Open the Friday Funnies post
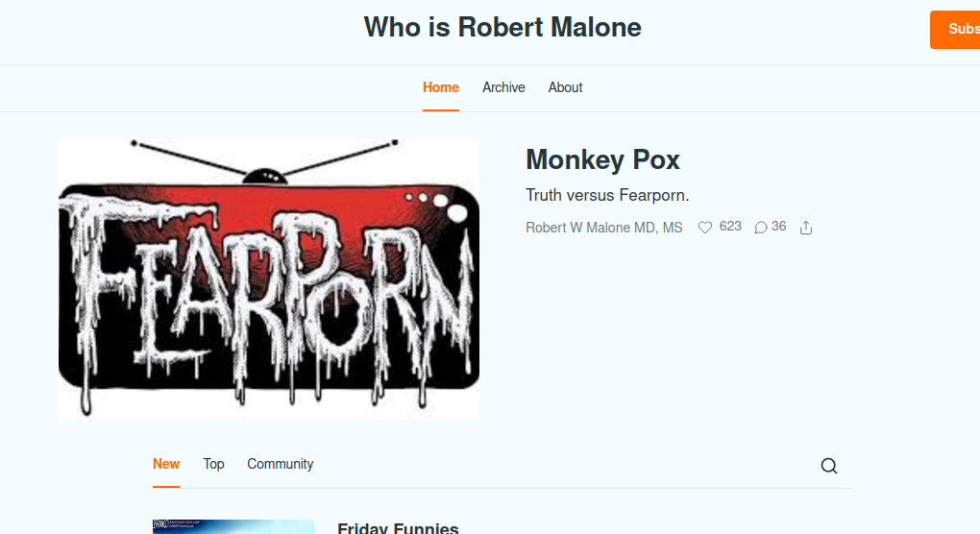Viewport: 980px width, 534px height. click(398, 527)
